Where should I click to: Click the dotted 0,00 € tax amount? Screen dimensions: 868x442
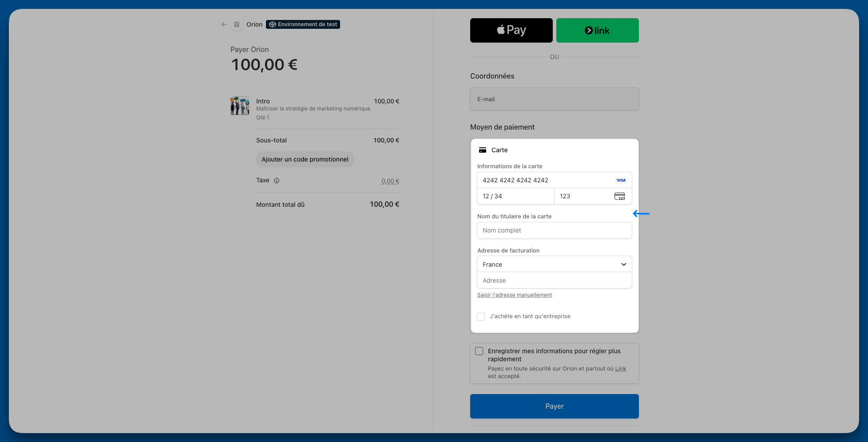coord(390,181)
